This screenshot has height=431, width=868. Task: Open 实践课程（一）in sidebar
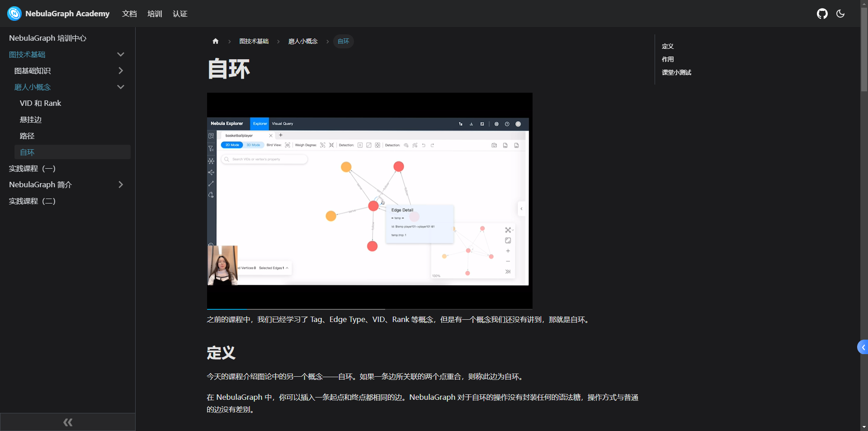33,168
